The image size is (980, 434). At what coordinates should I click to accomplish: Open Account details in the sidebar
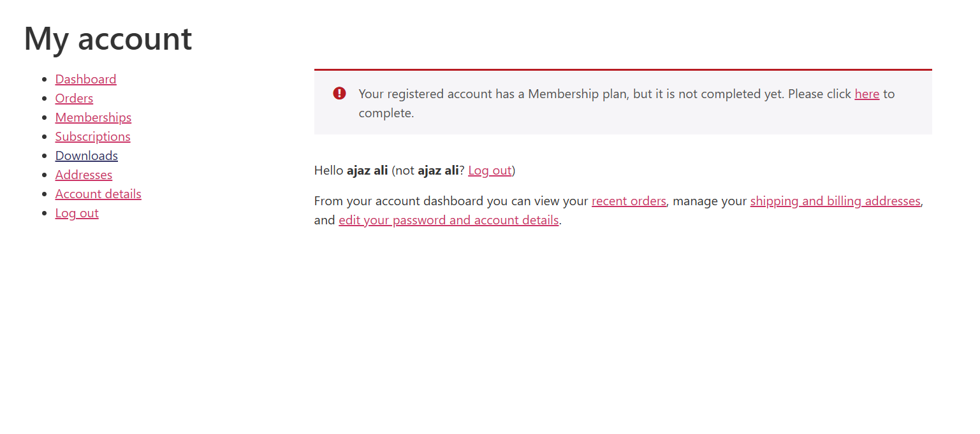(x=98, y=194)
